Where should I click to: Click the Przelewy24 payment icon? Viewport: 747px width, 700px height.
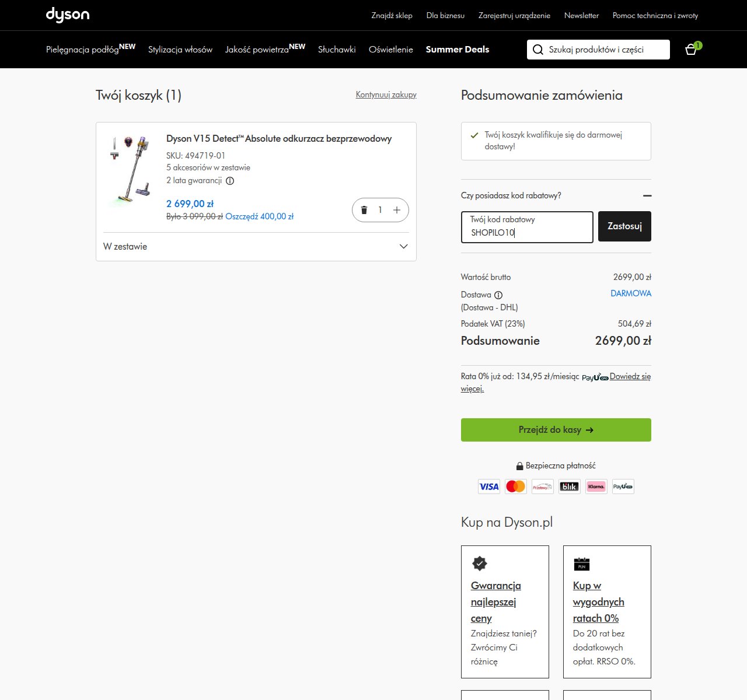coord(543,487)
